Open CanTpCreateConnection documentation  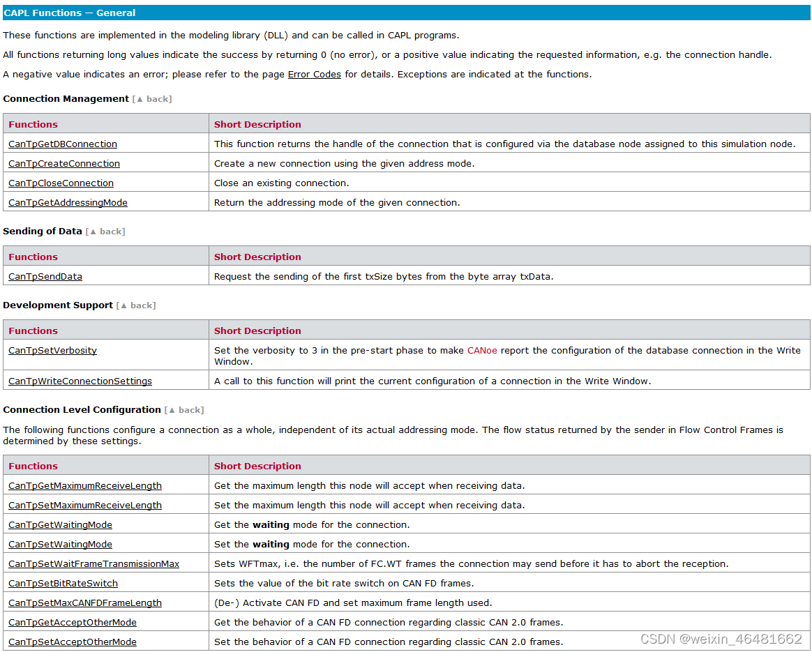(x=63, y=163)
